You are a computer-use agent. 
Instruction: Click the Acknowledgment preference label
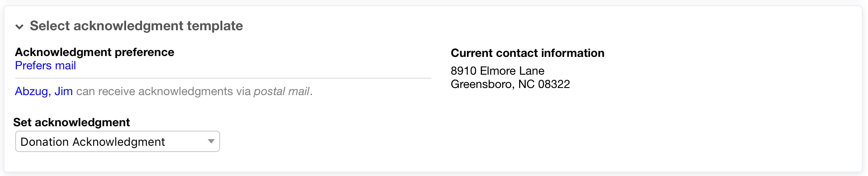tap(94, 52)
